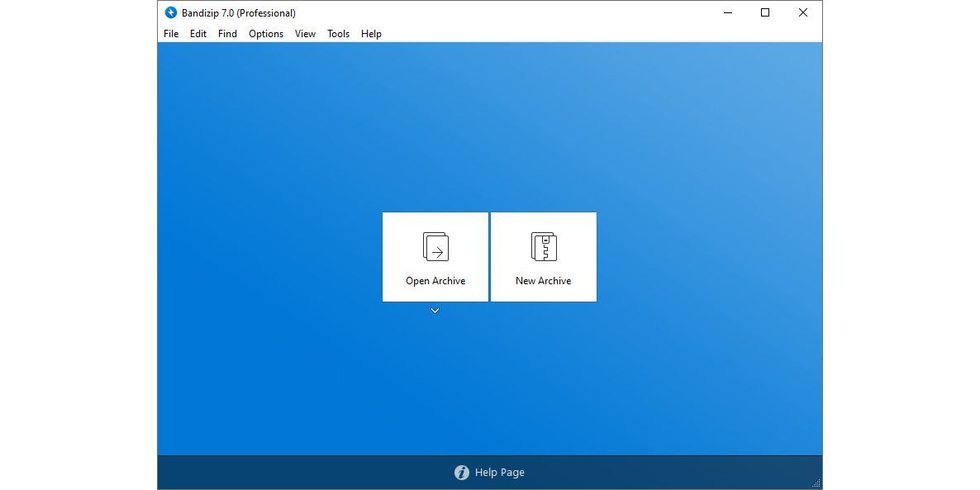This screenshot has height=490, width=980.
Task: Open the Help menu
Action: [x=371, y=34]
